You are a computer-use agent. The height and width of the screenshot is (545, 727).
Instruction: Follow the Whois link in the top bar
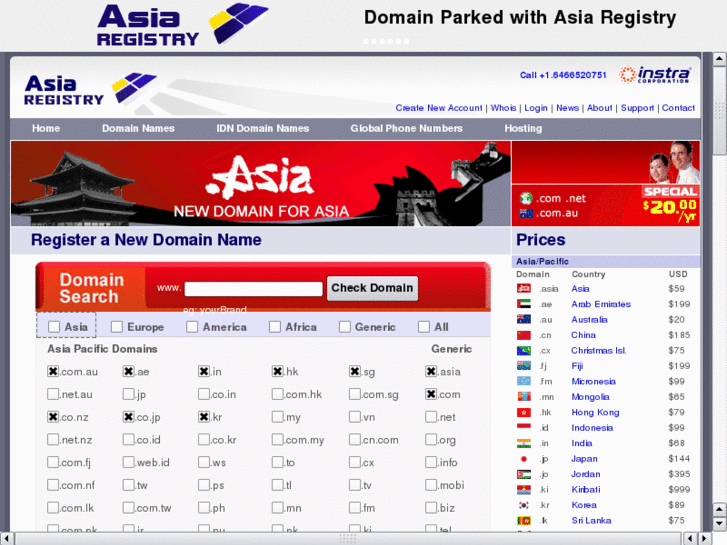click(503, 108)
